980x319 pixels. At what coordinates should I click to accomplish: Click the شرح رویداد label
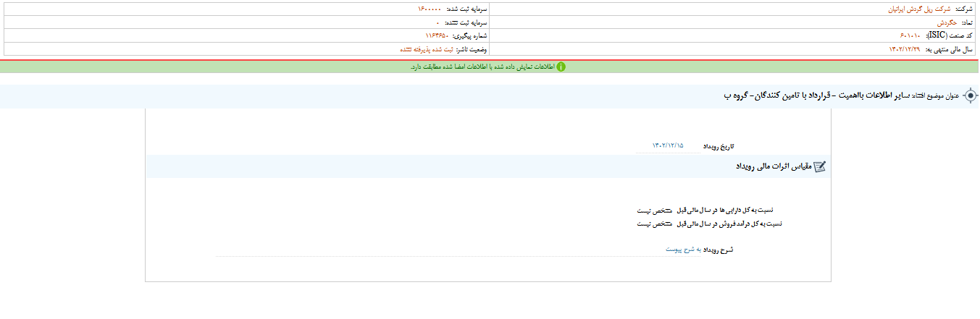tap(720, 250)
